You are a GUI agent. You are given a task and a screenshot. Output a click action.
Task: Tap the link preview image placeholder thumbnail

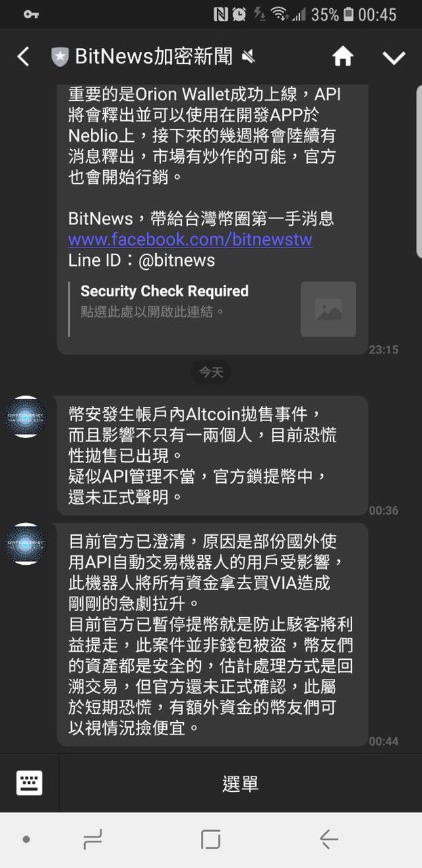click(x=328, y=309)
